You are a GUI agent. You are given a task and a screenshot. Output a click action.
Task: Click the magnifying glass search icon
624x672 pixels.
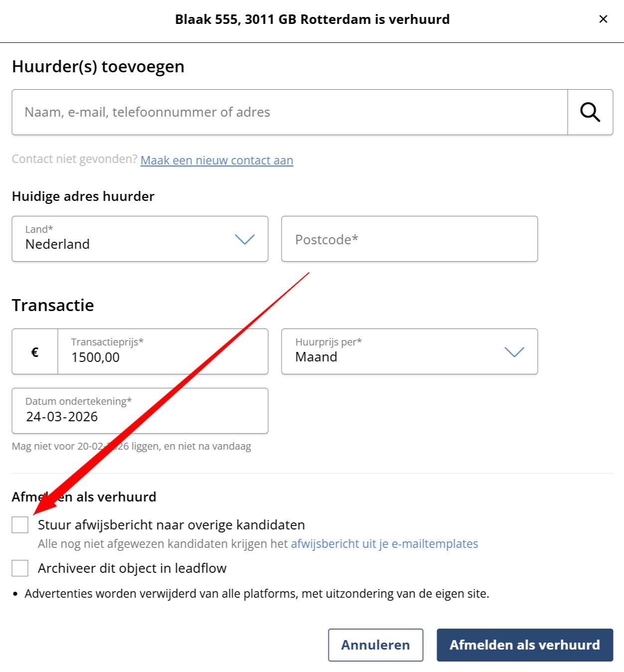pos(590,112)
